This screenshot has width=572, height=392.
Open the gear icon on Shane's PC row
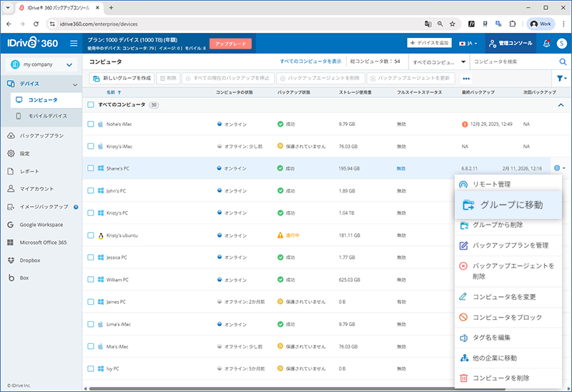pos(557,169)
